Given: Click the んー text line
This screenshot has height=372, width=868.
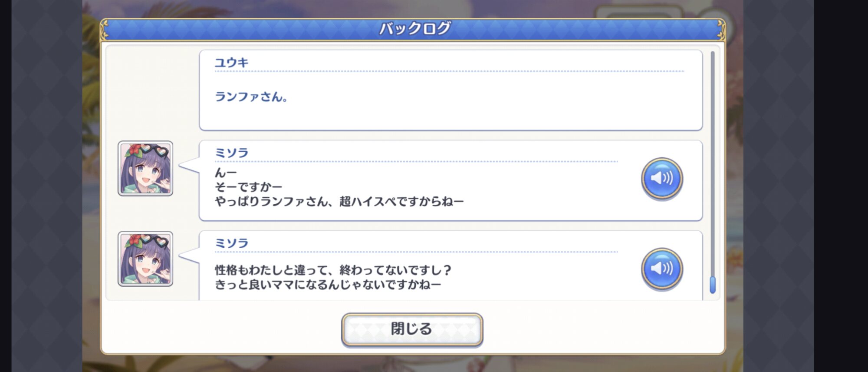Looking at the screenshot, I should coord(226,173).
